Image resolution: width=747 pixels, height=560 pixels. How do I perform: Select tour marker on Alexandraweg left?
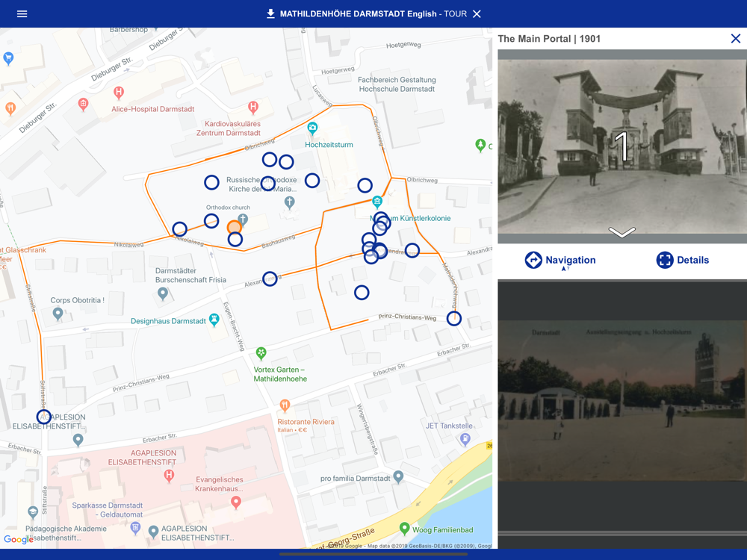270,279
